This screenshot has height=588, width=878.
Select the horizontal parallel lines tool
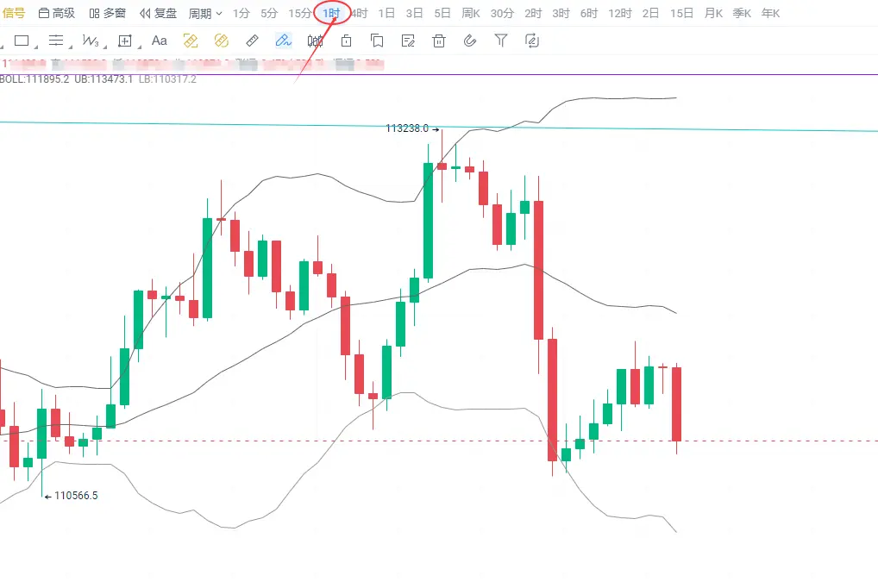(56, 41)
